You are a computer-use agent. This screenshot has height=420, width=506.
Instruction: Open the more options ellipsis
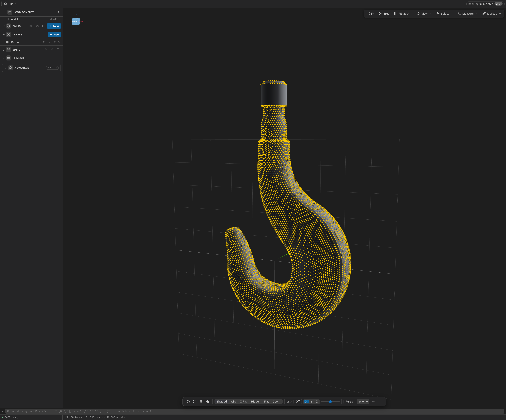pos(374,402)
